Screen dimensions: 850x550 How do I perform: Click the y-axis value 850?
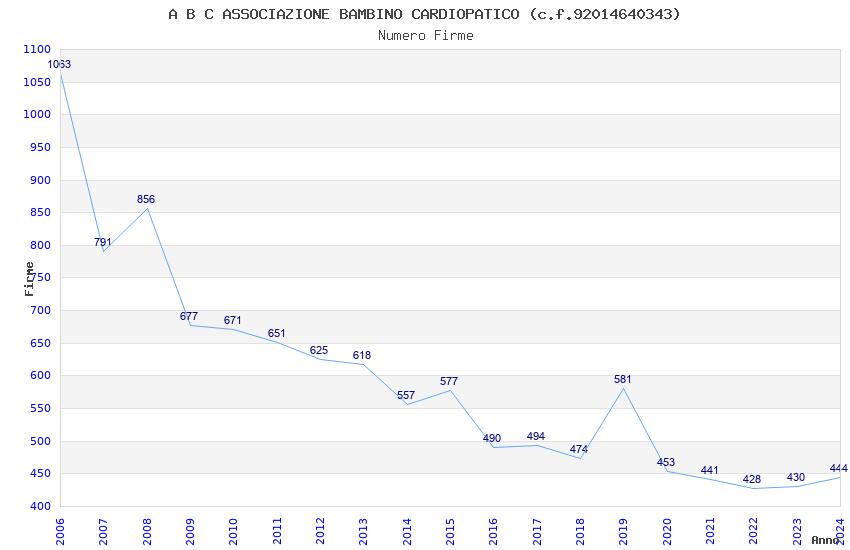click(x=40, y=212)
